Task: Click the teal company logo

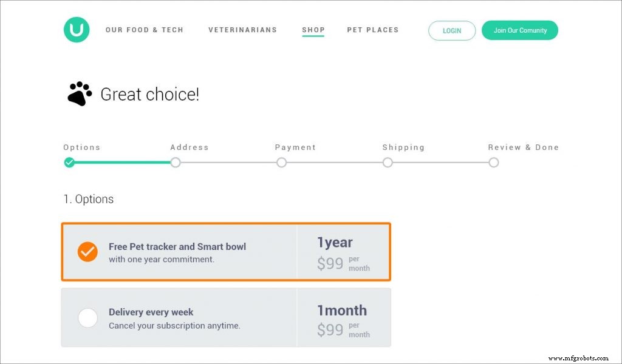Action: click(76, 29)
